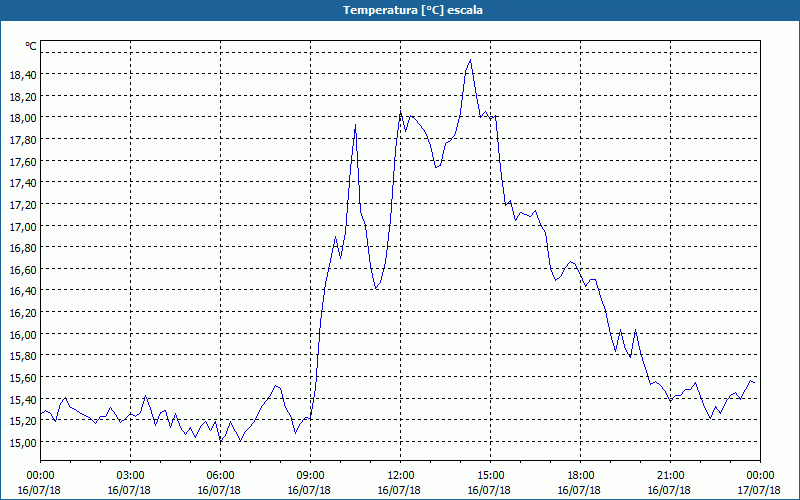The image size is (800, 500).
Task: Select the °C unit label on the axis
Action: (x=31, y=46)
